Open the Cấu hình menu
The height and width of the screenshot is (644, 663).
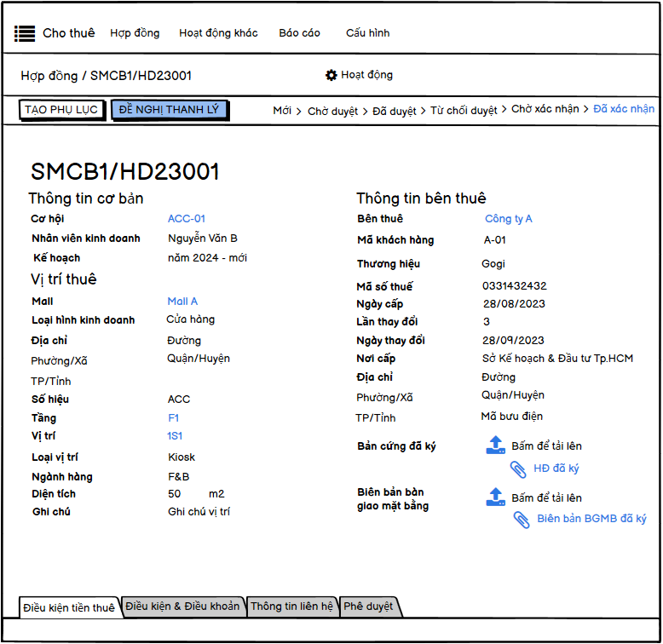pyautogui.click(x=368, y=33)
